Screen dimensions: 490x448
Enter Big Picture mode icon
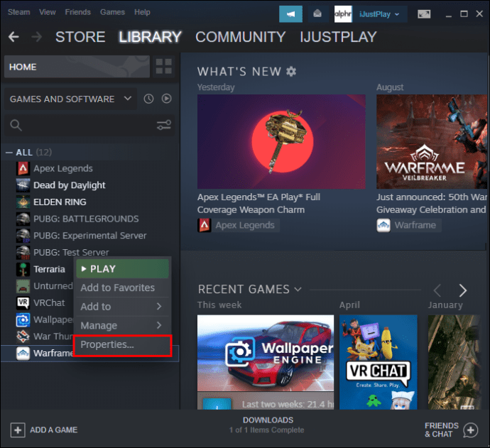click(x=424, y=14)
